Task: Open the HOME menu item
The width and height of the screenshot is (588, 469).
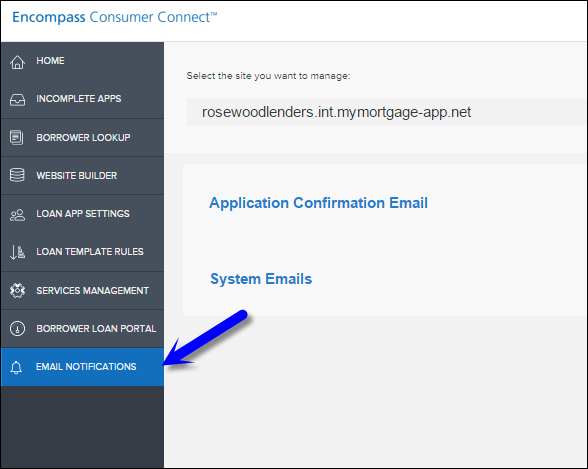Action: (82, 61)
